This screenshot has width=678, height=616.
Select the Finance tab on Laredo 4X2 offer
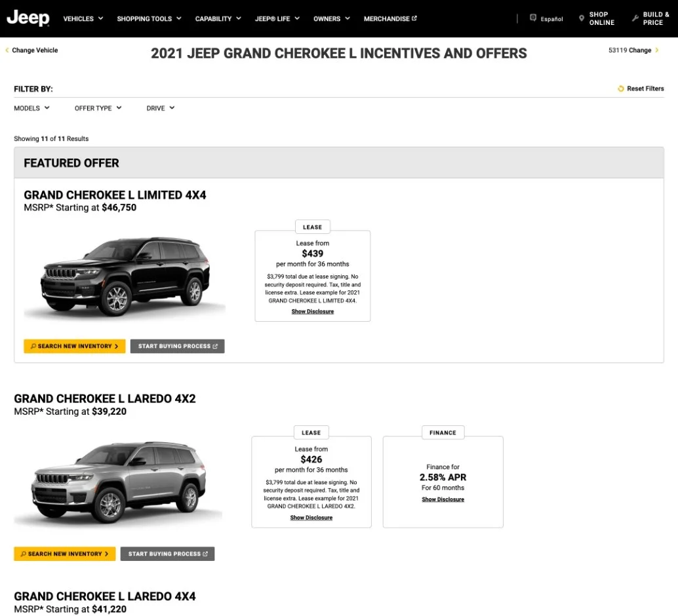pyautogui.click(x=443, y=433)
